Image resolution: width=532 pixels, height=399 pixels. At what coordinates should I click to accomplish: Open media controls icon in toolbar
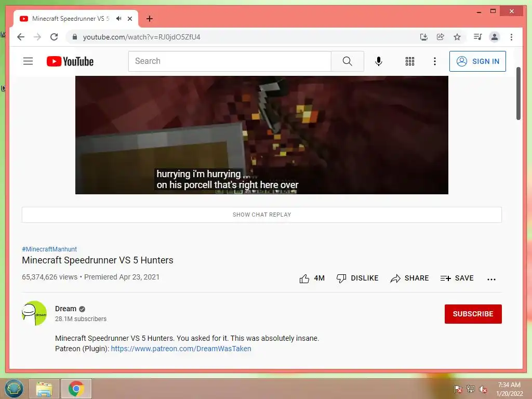point(478,37)
